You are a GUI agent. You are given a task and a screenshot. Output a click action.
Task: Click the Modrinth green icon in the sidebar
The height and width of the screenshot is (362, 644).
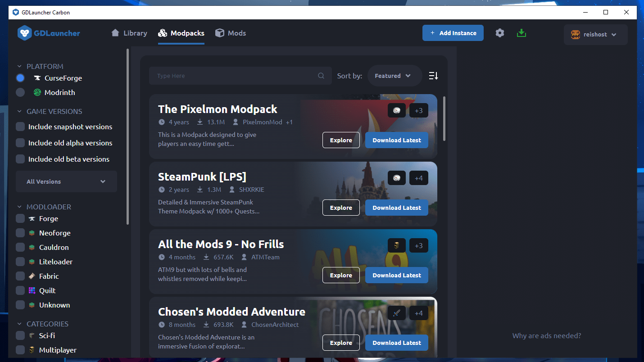[37, 92]
